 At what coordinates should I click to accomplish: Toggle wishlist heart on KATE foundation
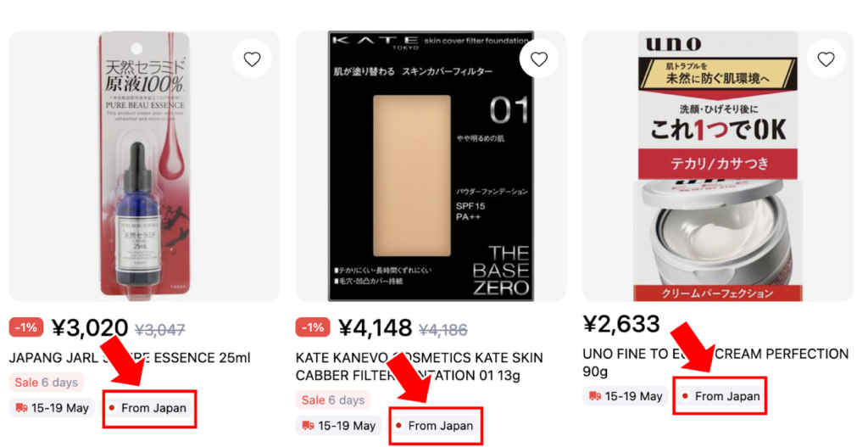(x=539, y=59)
